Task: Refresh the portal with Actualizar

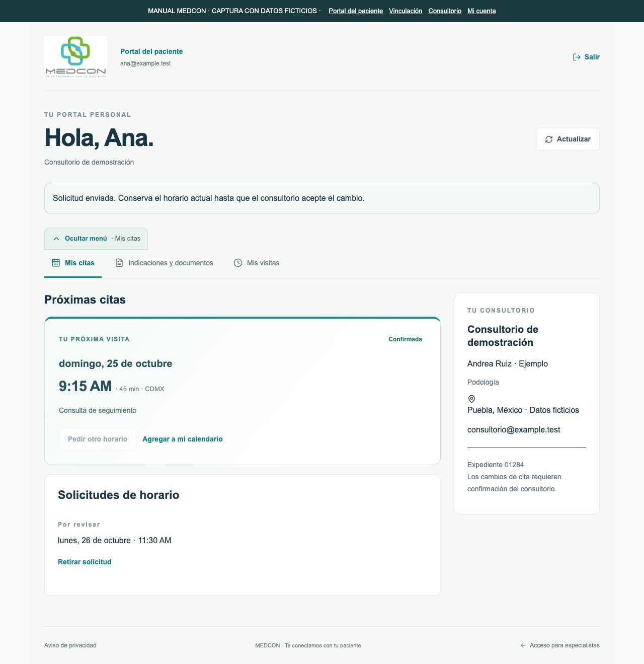Action: click(x=568, y=139)
